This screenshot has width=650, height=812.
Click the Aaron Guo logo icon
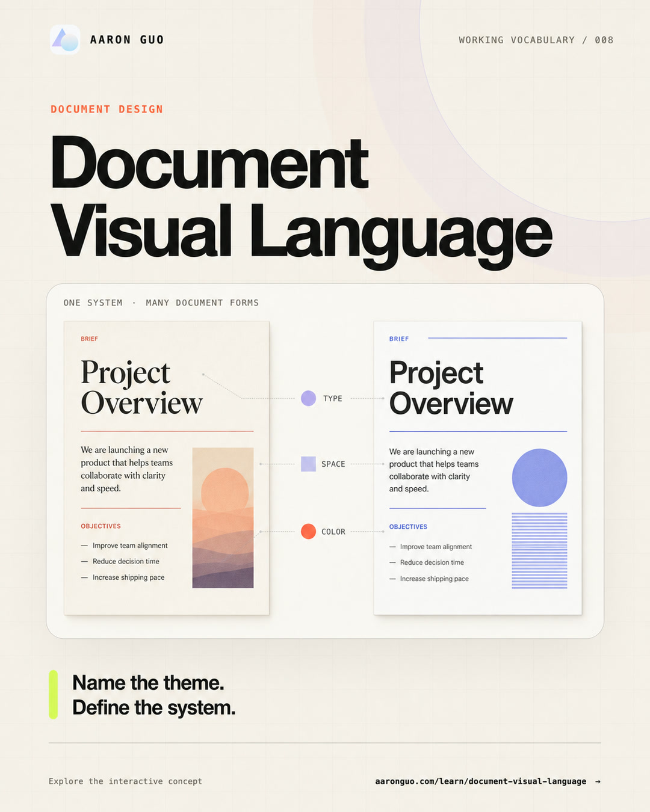point(65,40)
